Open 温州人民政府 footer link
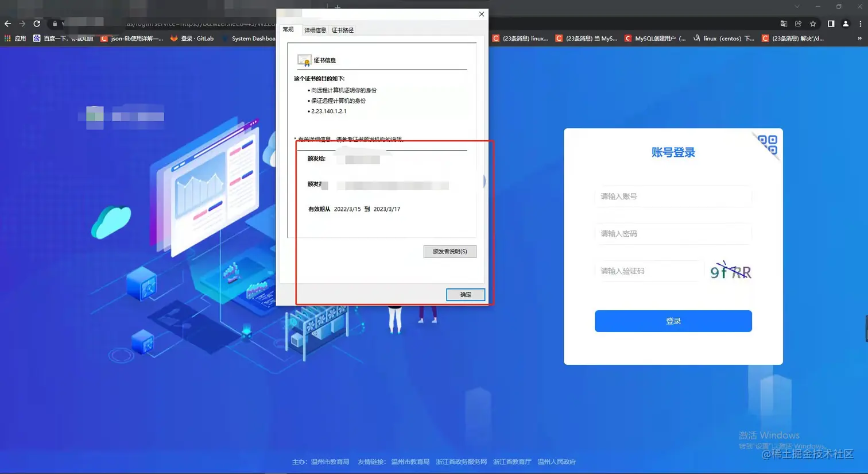The width and height of the screenshot is (868, 474). click(x=557, y=462)
